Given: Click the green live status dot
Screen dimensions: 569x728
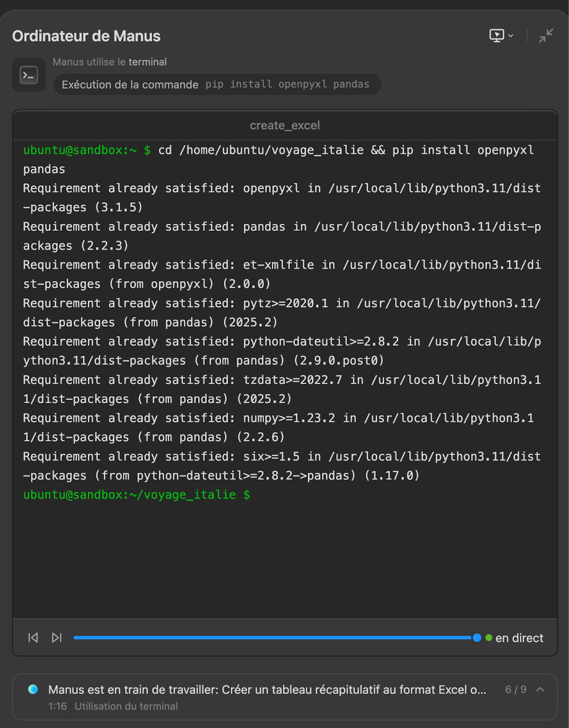Looking at the screenshot, I should point(488,637).
